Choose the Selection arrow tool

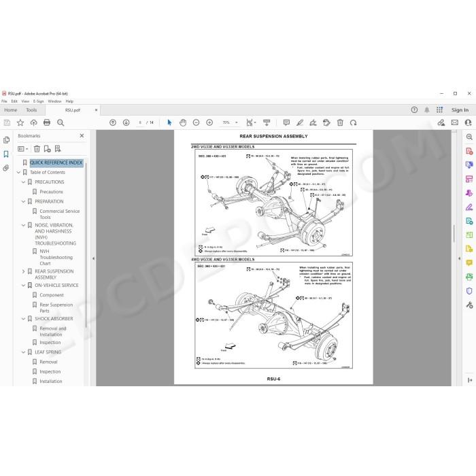pyautogui.click(x=169, y=122)
